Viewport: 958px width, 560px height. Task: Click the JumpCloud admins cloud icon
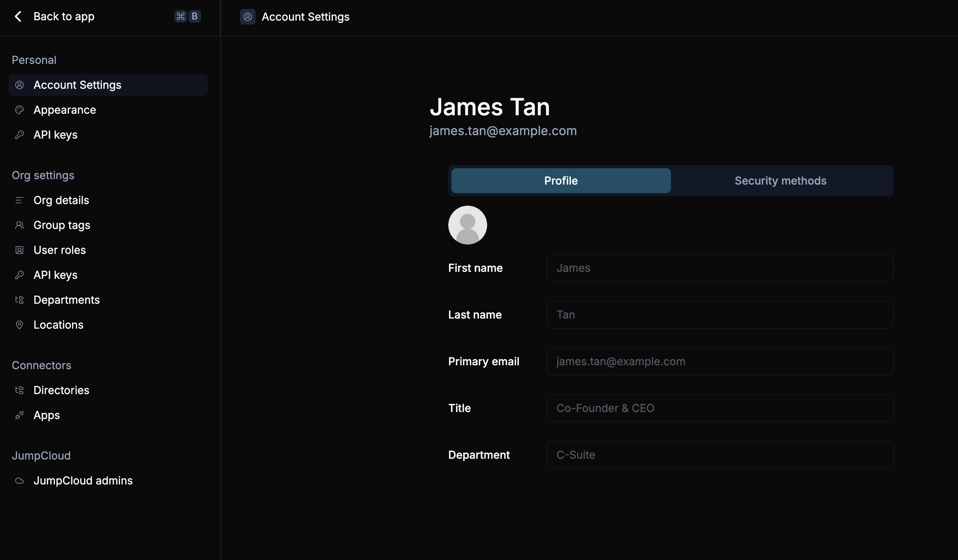click(19, 481)
